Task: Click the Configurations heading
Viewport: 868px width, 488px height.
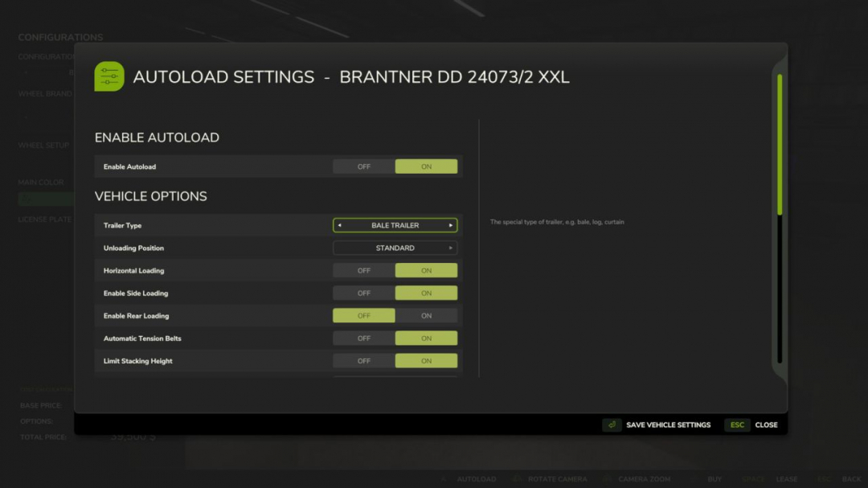Action: (60, 37)
